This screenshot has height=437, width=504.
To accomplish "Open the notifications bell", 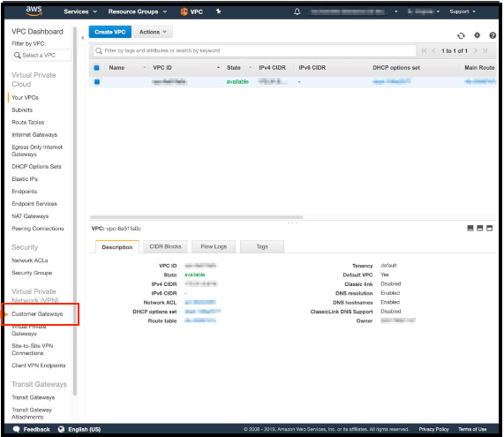I will 297,11.
